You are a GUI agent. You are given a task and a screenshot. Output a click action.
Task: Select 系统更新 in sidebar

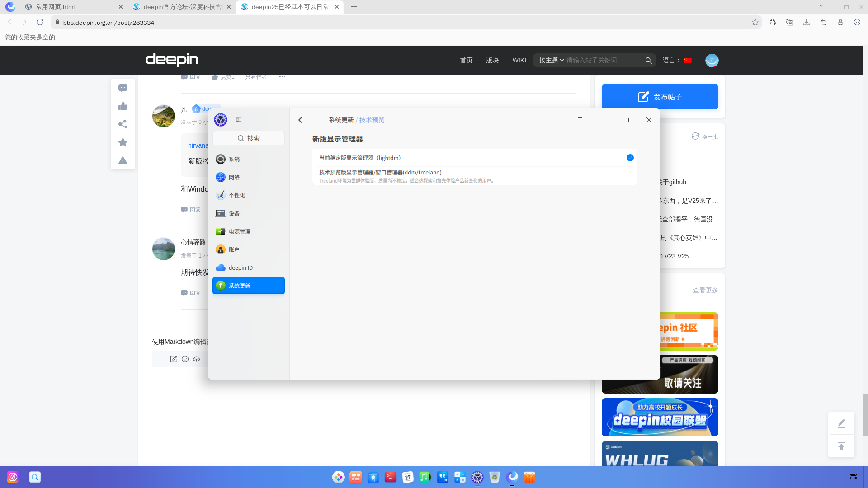click(x=248, y=286)
